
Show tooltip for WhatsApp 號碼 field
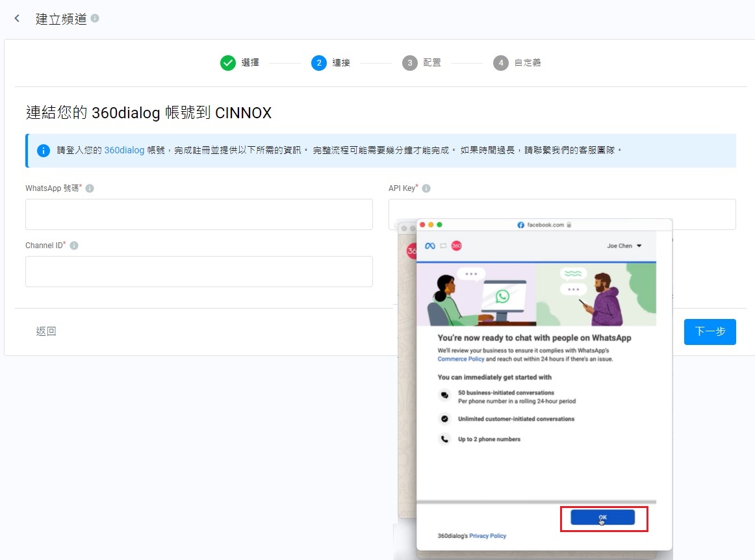(90, 188)
